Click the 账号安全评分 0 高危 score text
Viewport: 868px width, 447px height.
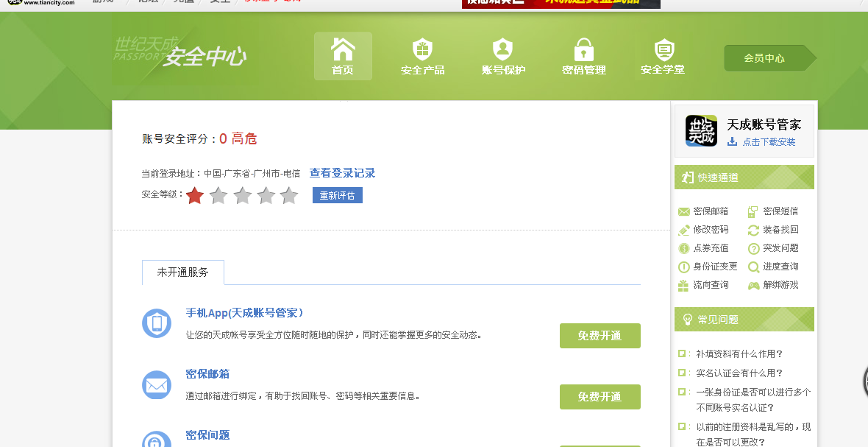[199, 138]
